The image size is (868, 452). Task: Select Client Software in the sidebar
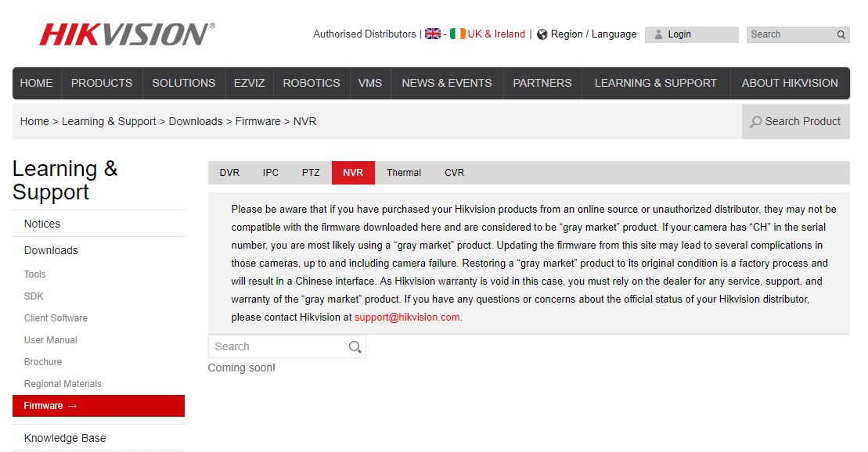[x=56, y=318]
